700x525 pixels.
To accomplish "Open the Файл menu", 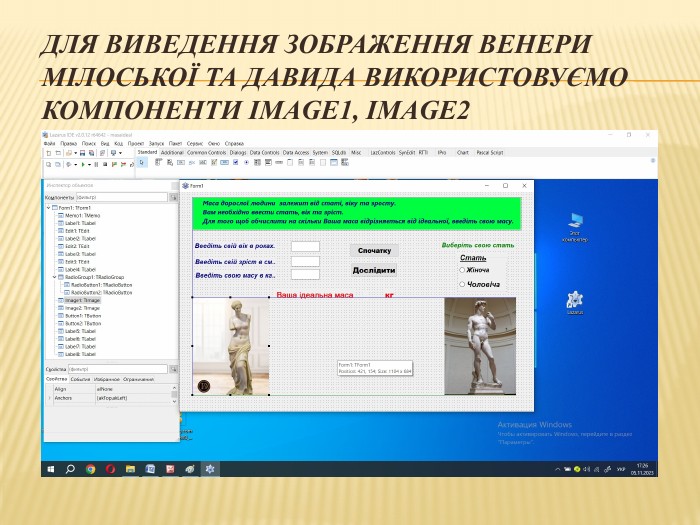I will coord(50,144).
